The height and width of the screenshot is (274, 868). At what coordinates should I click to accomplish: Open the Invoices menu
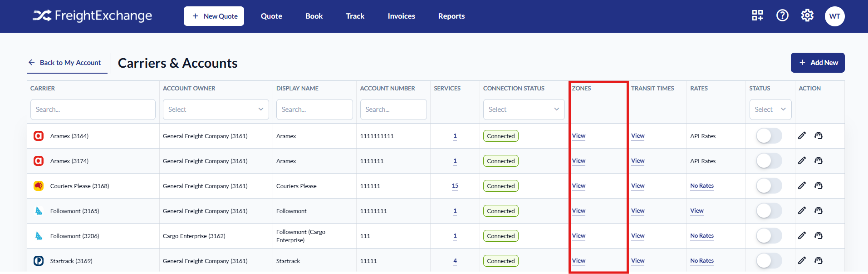pos(402,16)
